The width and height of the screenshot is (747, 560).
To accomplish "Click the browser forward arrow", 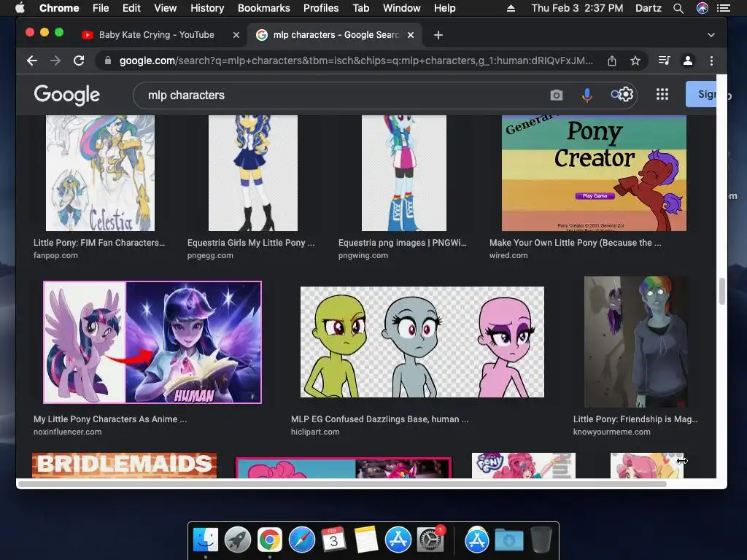I will coord(55,61).
